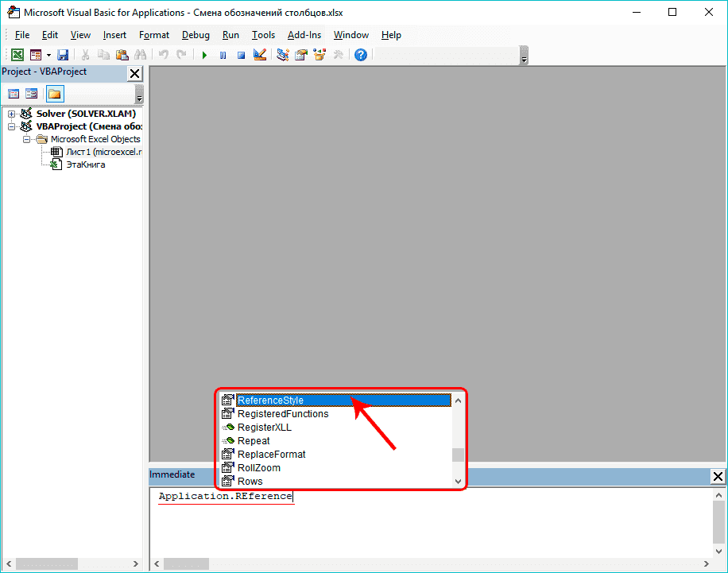Expand the Solver (SOLVER.XLAM) node
Viewport: 728px width, 573px height.
pos(10,113)
